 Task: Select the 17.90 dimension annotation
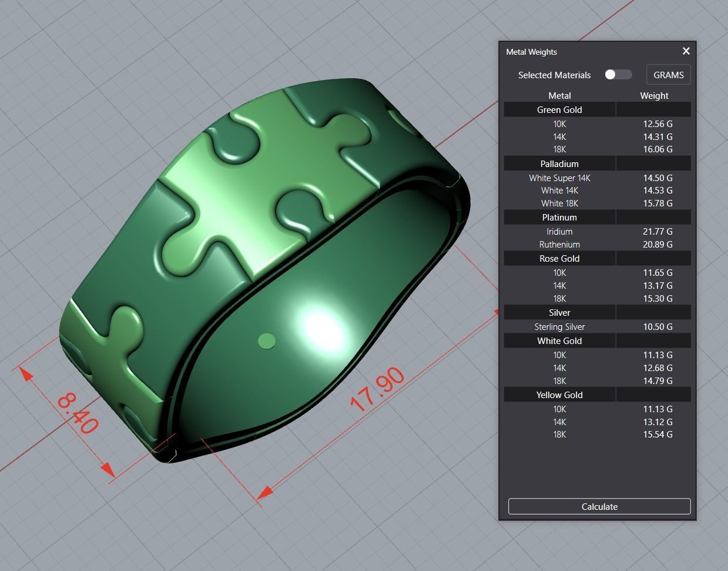377,390
